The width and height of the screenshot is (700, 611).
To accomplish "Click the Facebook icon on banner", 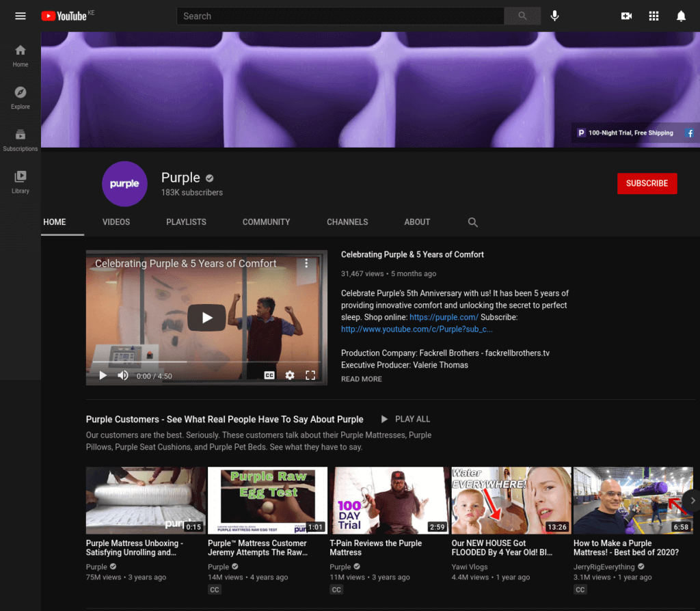I will pos(690,133).
